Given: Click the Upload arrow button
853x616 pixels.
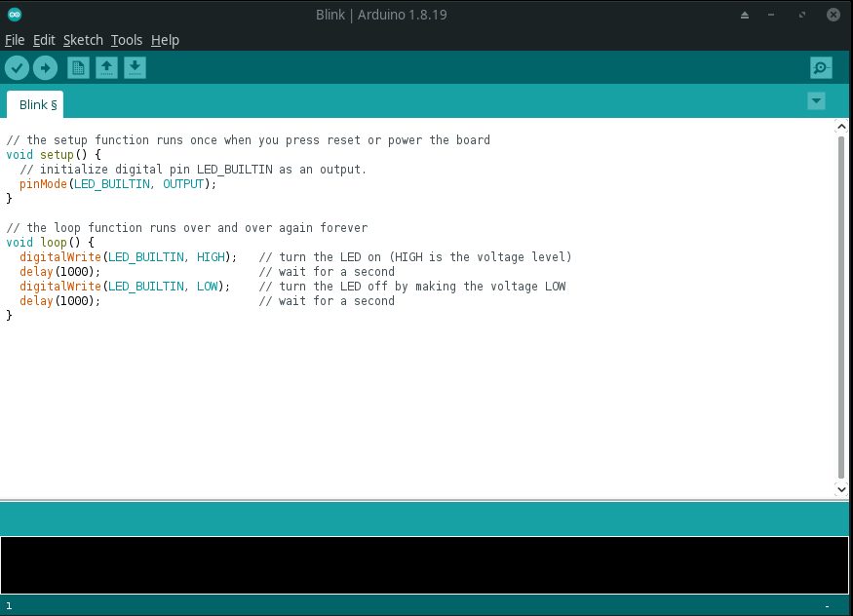Looking at the screenshot, I should pos(45,68).
